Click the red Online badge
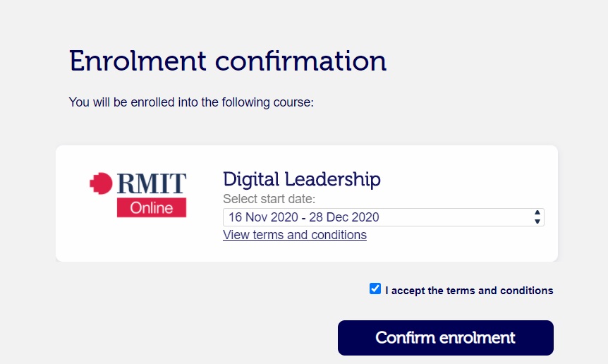608x364 pixels. tap(151, 207)
